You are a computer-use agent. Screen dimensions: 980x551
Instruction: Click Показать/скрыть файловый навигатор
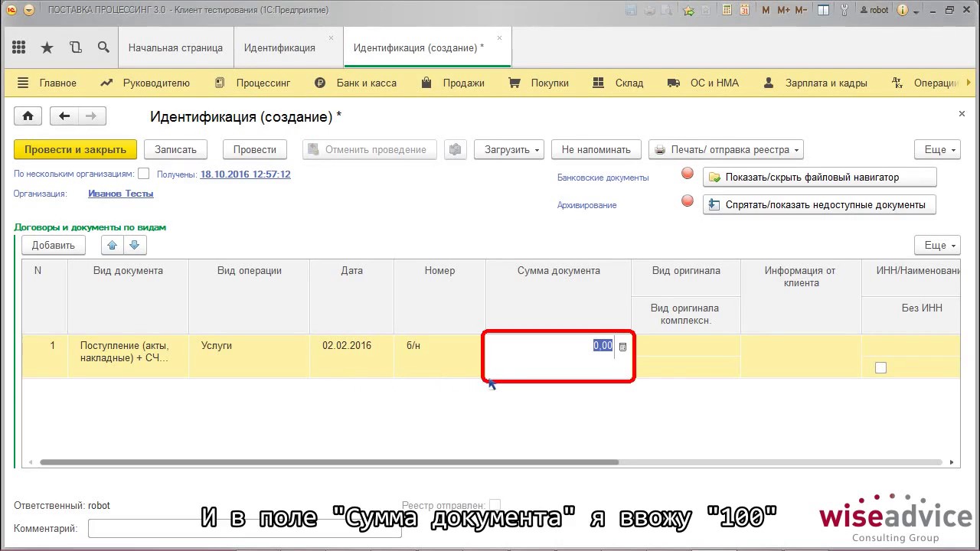(x=819, y=177)
